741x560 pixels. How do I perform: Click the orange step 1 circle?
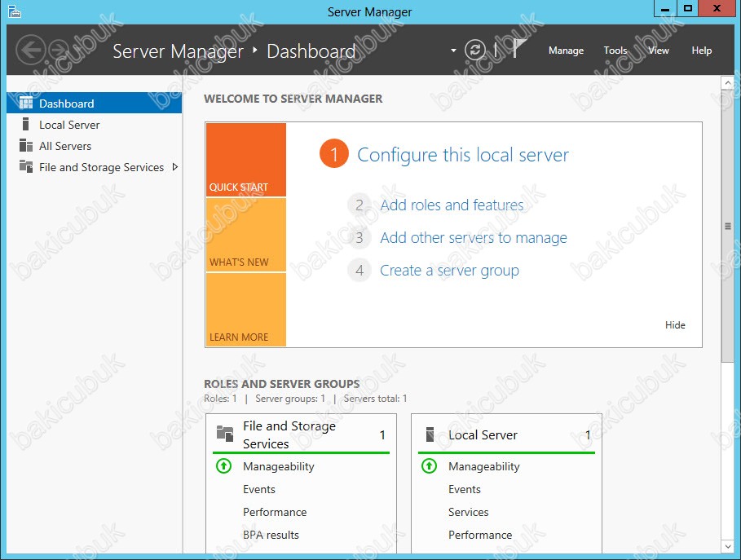[x=334, y=154]
